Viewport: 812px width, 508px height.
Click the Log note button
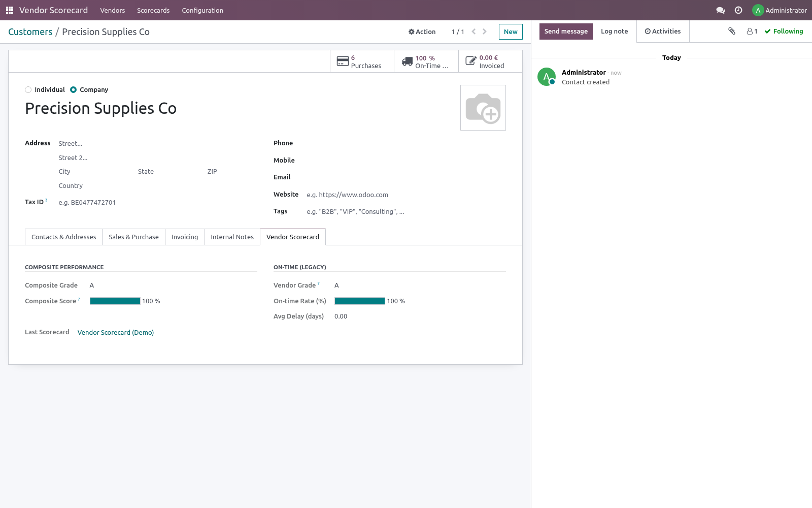tap(614, 31)
